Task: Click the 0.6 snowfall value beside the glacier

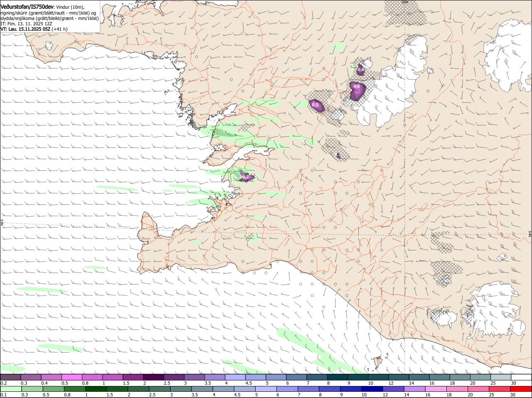Action: tap(357, 86)
